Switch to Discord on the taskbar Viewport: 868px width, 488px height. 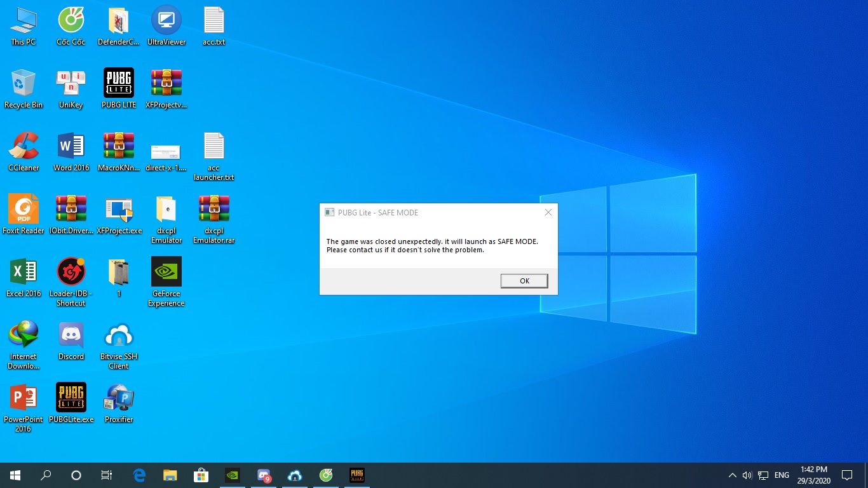click(x=264, y=475)
